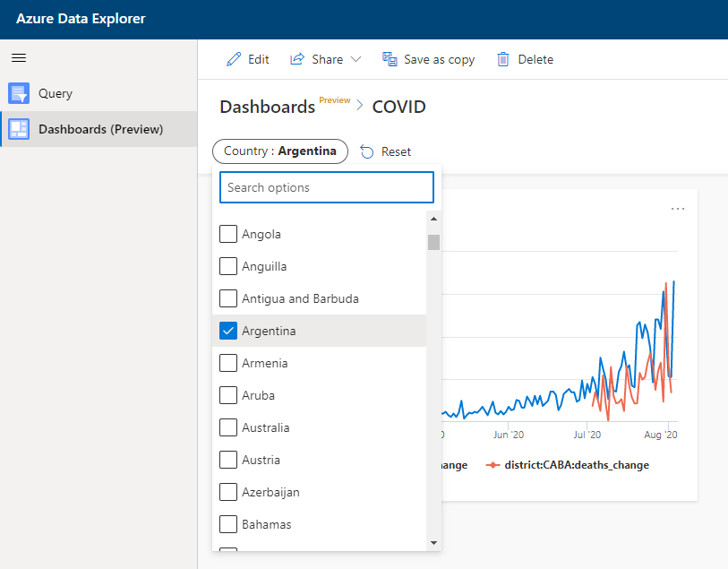Click the country list scroll down arrow
Screen dimensions: 728x569
pyautogui.click(x=433, y=543)
